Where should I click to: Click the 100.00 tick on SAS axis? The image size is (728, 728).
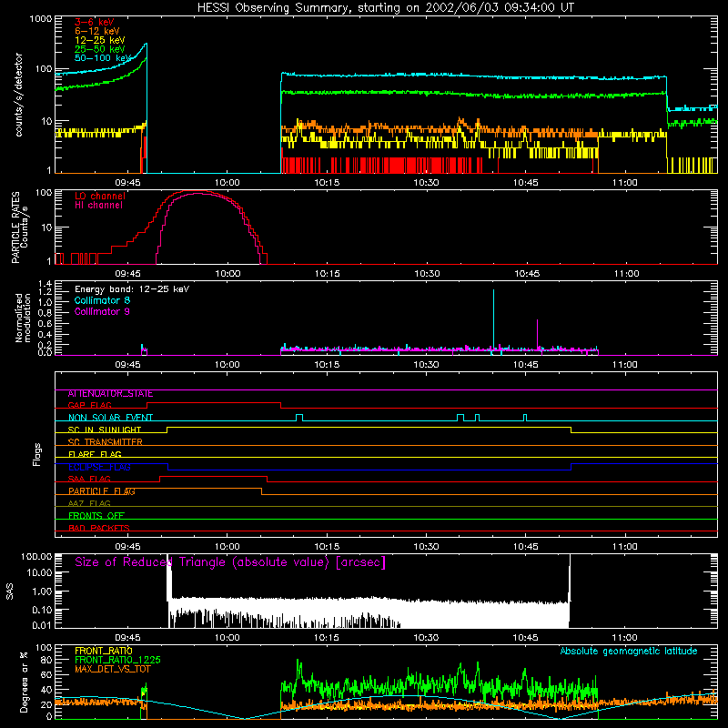point(36,556)
